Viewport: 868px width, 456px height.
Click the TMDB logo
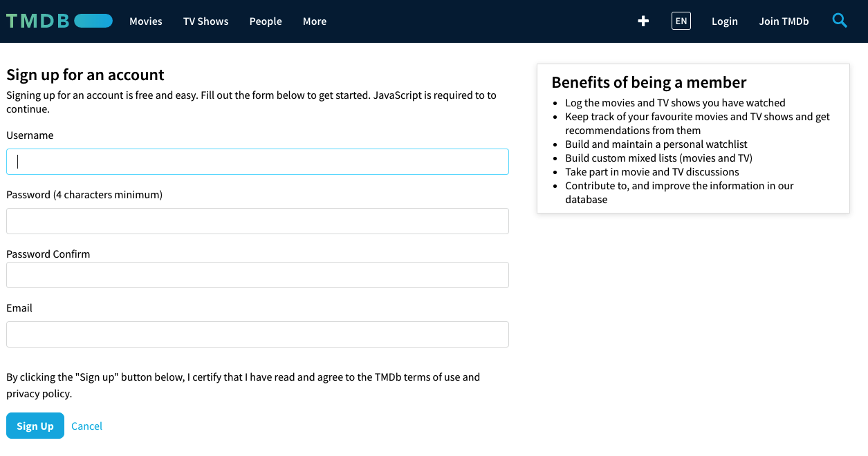pyautogui.click(x=59, y=21)
